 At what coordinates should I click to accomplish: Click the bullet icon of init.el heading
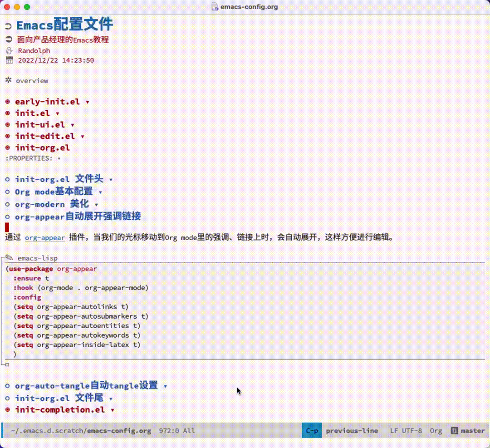tap(8, 113)
